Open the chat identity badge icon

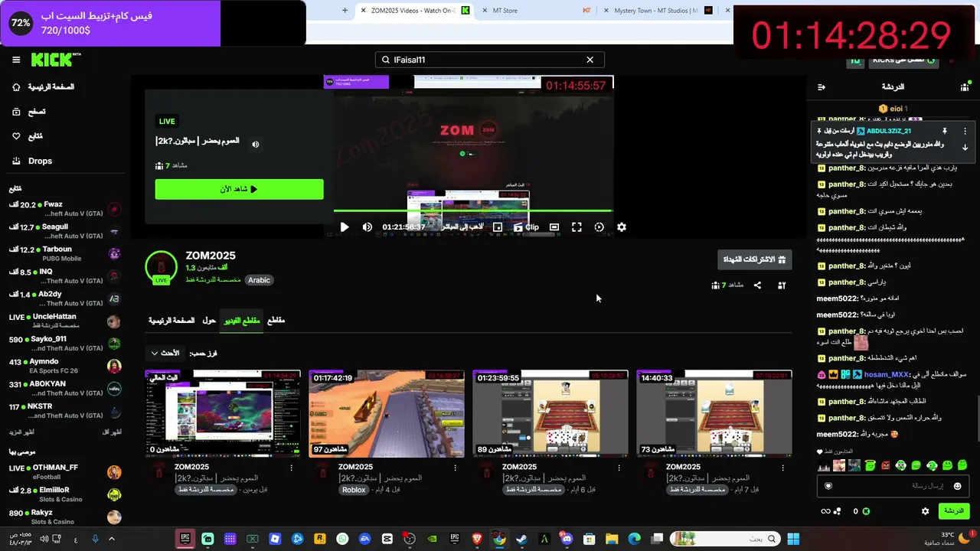tap(828, 486)
